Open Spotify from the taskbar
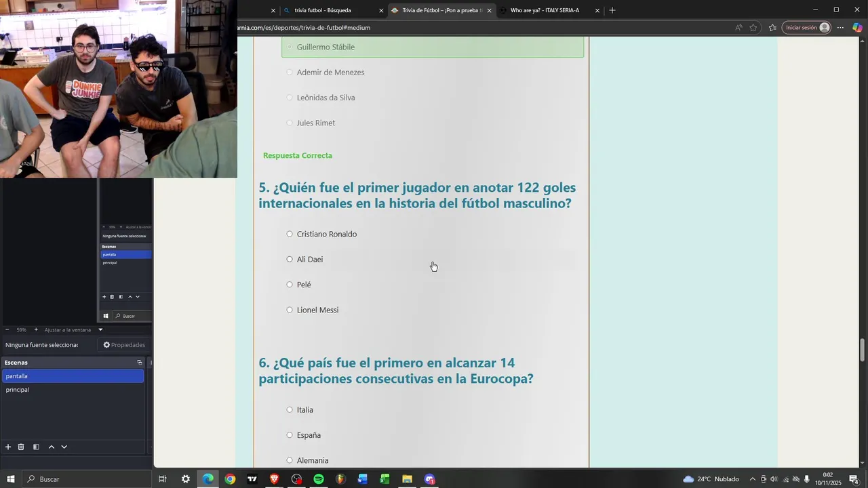Viewport: 868px width, 488px height. pyautogui.click(x=319, y=479)
